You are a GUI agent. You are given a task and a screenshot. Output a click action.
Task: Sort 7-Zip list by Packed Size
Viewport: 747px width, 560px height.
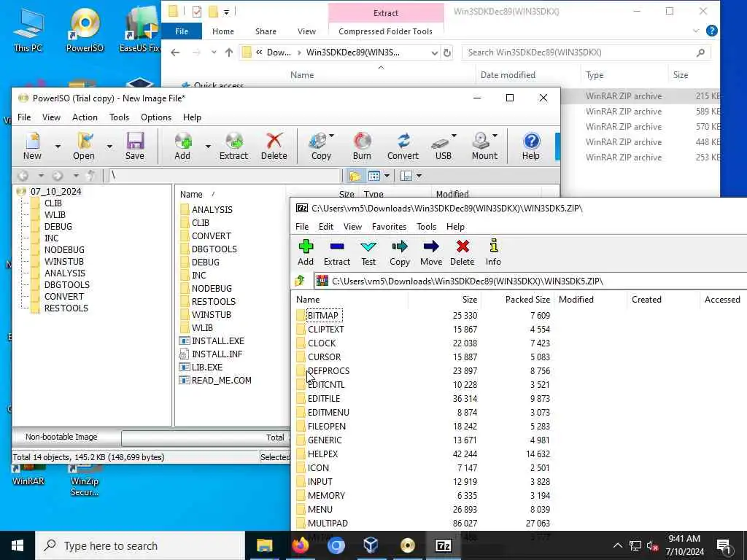point(527,300)
